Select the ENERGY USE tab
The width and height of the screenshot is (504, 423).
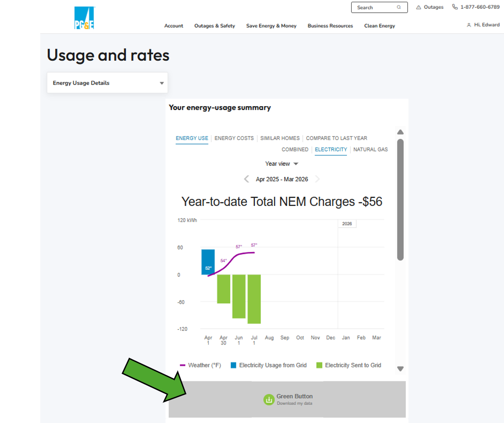(192, 138)
